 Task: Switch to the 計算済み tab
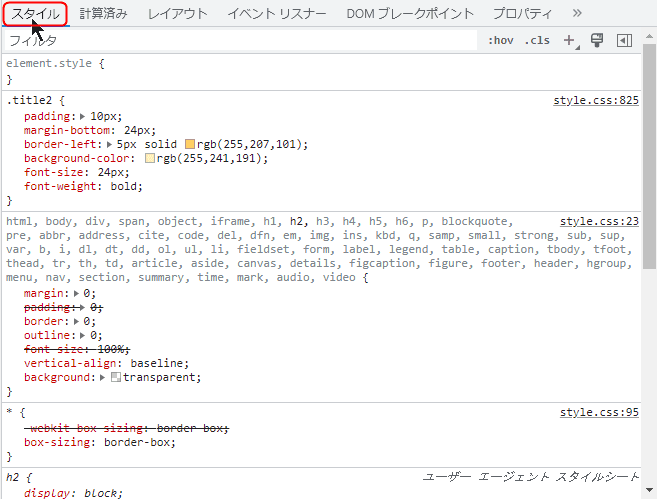[103, 14]
